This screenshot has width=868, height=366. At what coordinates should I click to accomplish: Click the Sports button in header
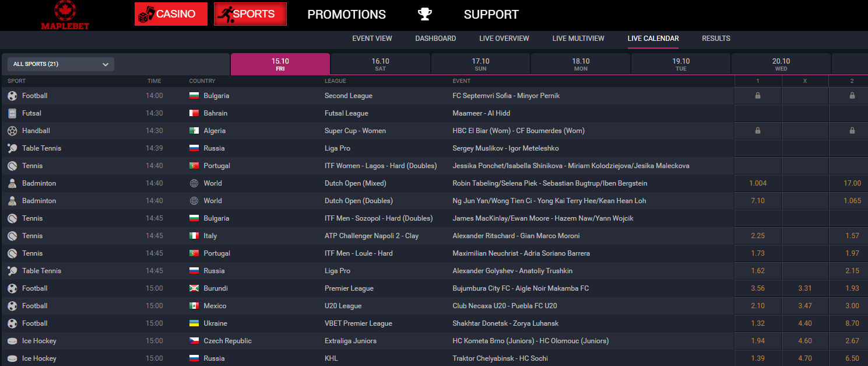(250, 15)
